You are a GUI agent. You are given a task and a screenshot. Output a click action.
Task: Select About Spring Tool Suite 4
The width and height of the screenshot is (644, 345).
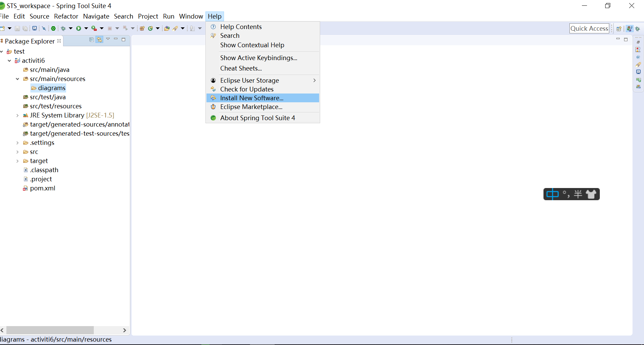click(x=263, y=118)
